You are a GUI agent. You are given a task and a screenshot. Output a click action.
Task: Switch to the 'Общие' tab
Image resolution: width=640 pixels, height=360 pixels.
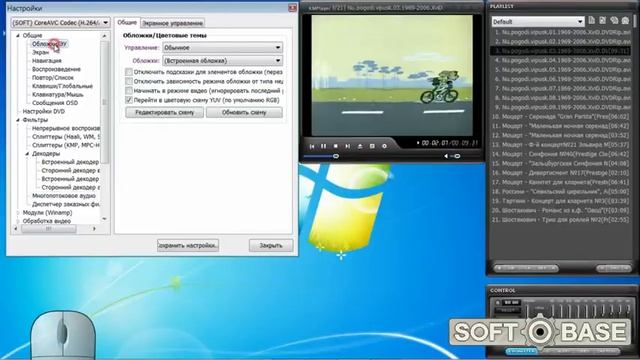tap(127, 23)
